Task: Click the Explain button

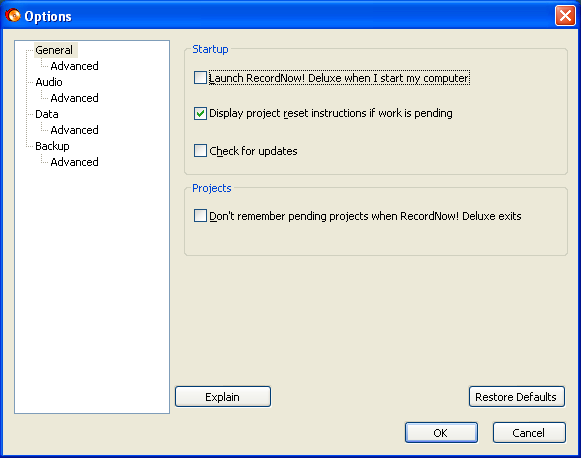Action: (x=223, y=396)
